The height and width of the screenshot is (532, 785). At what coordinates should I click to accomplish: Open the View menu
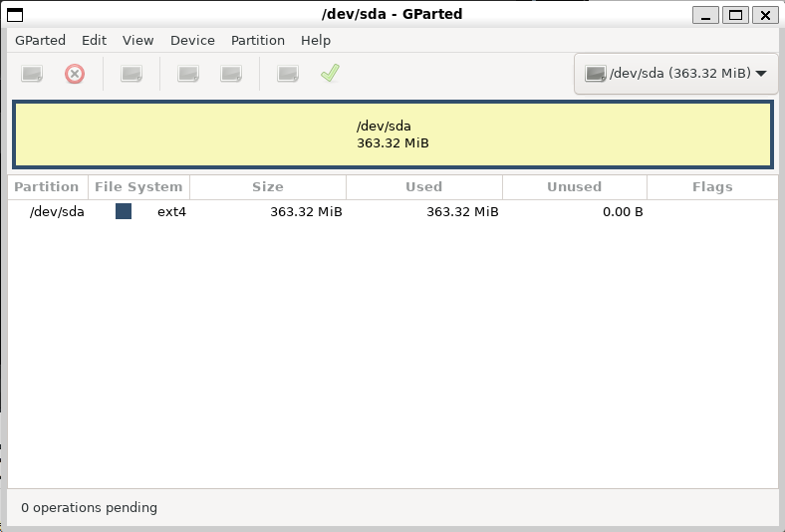138,41
